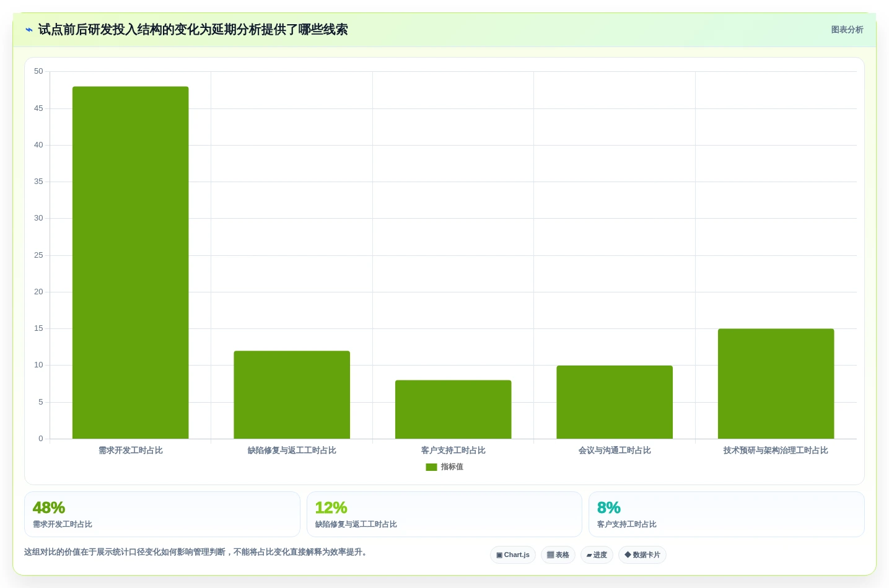Click the footnote starting 这组对比的价值
Screen dimensions: 889x588
[x=197, y=552]
